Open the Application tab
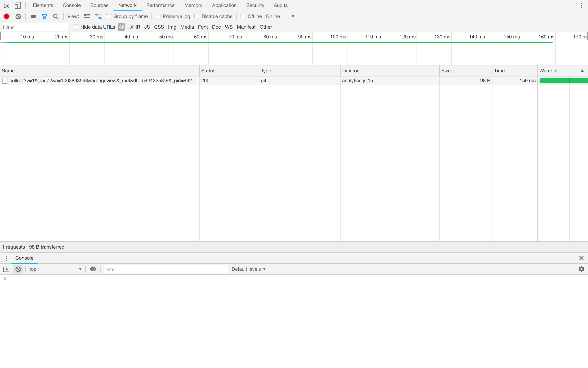Viewport: 588px width, 368px height. 224,5
